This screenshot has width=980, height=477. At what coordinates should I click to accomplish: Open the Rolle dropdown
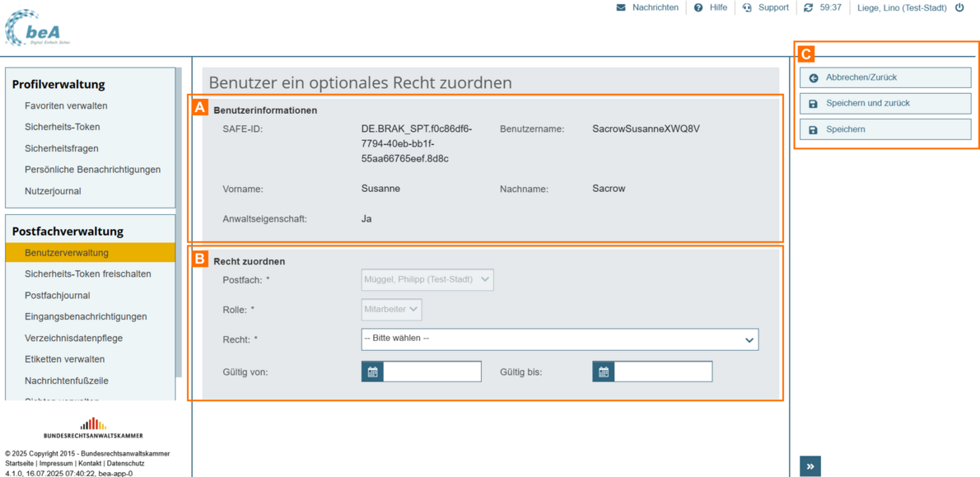coord(392,309)
